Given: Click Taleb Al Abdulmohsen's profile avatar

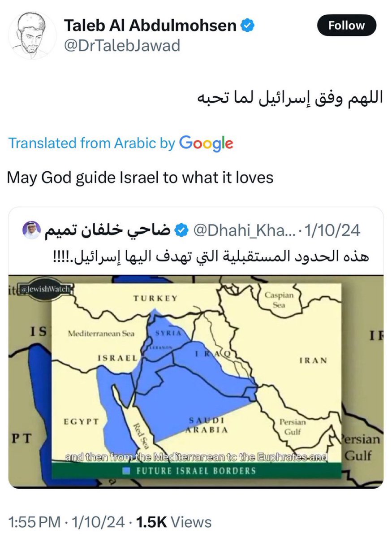Looking at the screenshot, I should click(x=33, y=35).
